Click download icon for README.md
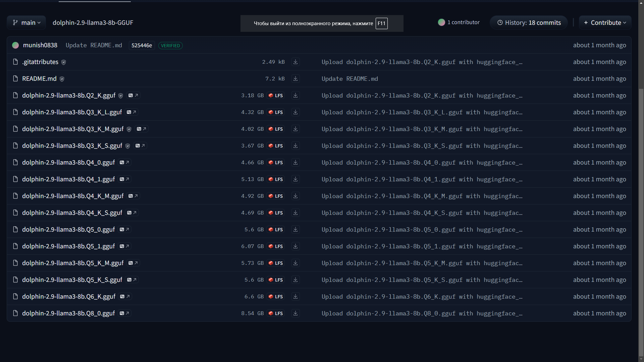Viewport: 644px width, 362px height. (x=295, y=79)
